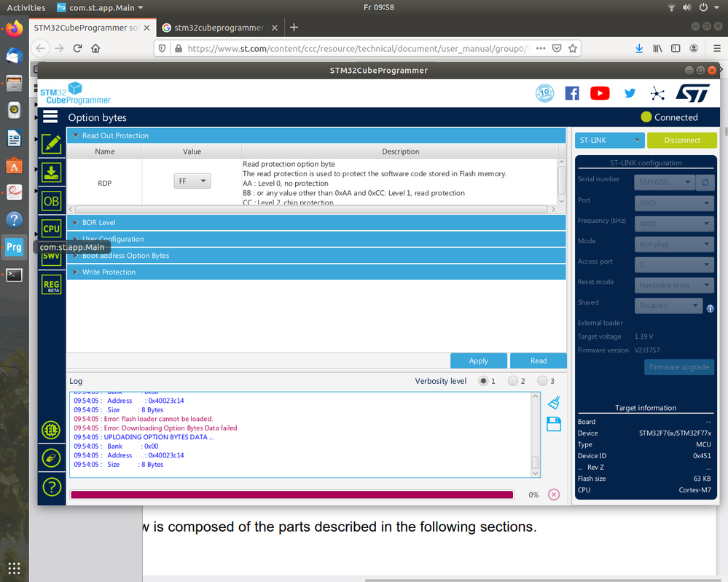The image size is (728, 582).
Task: Open the Serial number dropdown
Action: tap(665, 182)
